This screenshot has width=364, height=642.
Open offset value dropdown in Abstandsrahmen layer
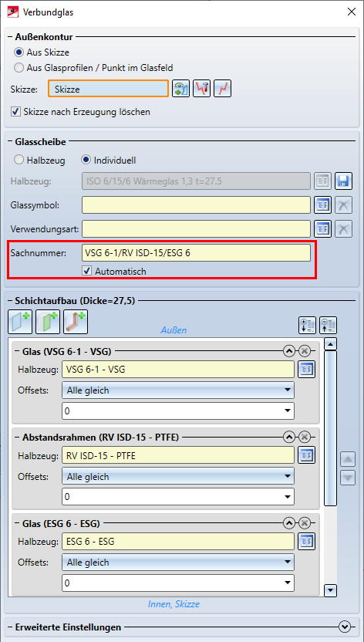pyautogui.click(x=178, y=497)
